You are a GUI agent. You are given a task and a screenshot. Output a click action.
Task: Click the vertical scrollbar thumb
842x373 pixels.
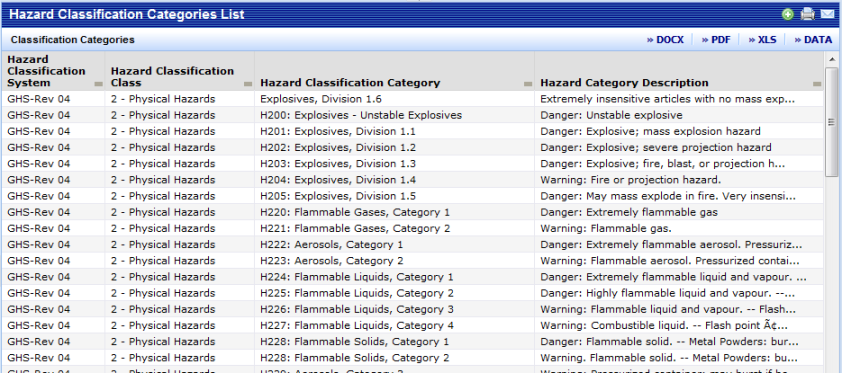pos(832,122)
